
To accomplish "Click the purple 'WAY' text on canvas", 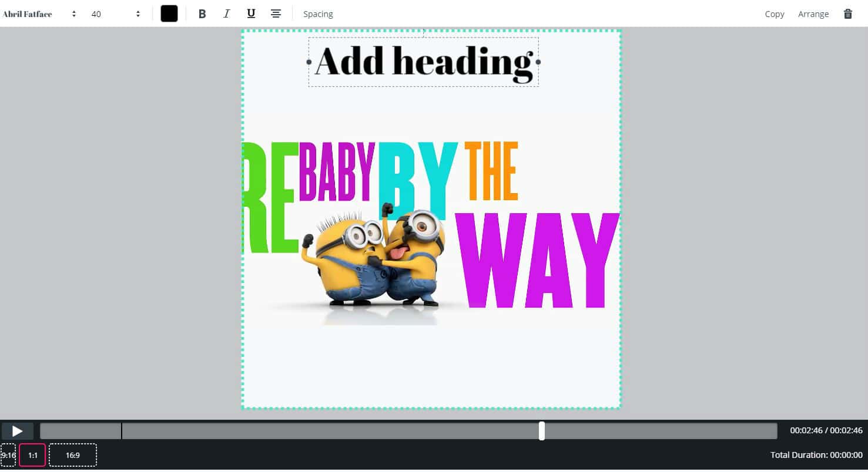I will pyautogui.click(x=538, y=261).
